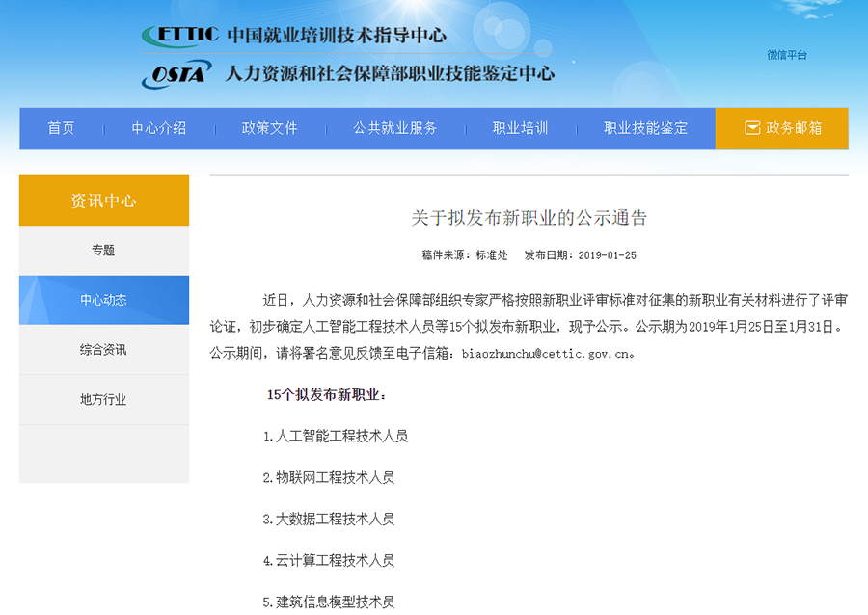This screenshot has height=615, width=868.
Task: Go to the 首页 homepage
Action: [60, 128]
